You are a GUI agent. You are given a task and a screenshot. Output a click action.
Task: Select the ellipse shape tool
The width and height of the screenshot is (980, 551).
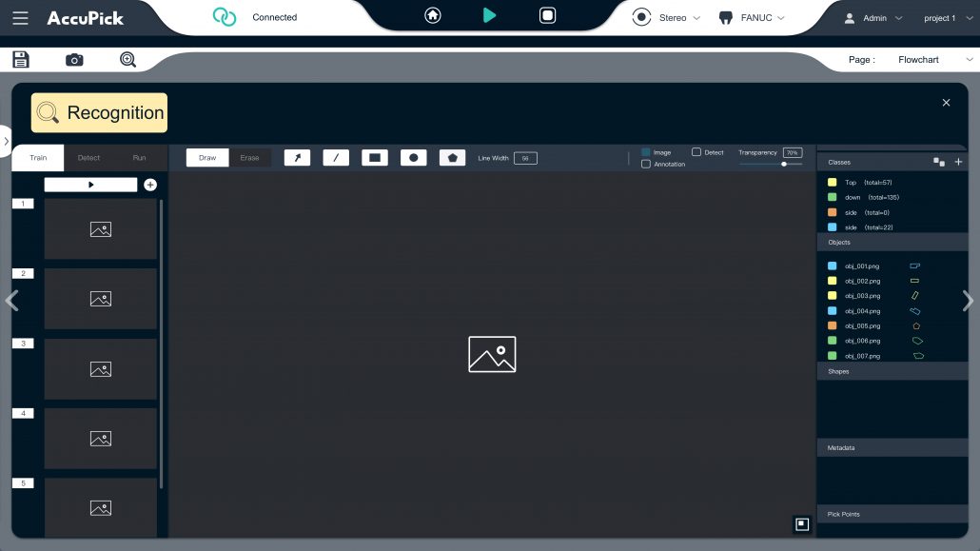point(413,158)
